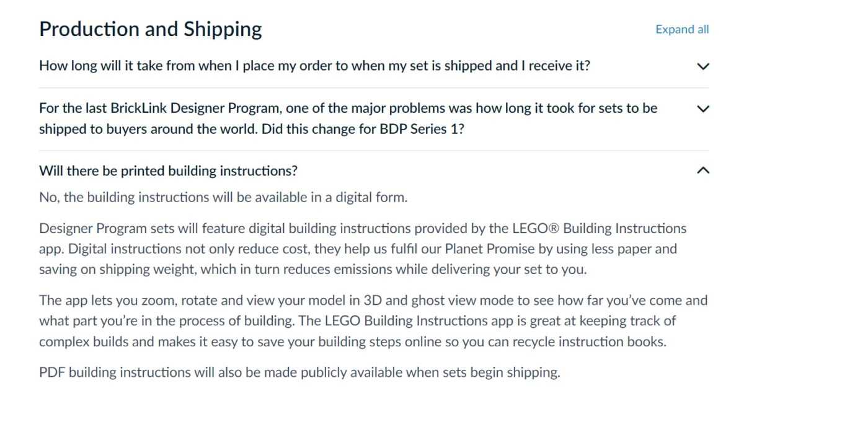Click the paragraph starting 'Designer Program sets will feature'
Viewport: 868px width, 435px height.
point(363,248)
